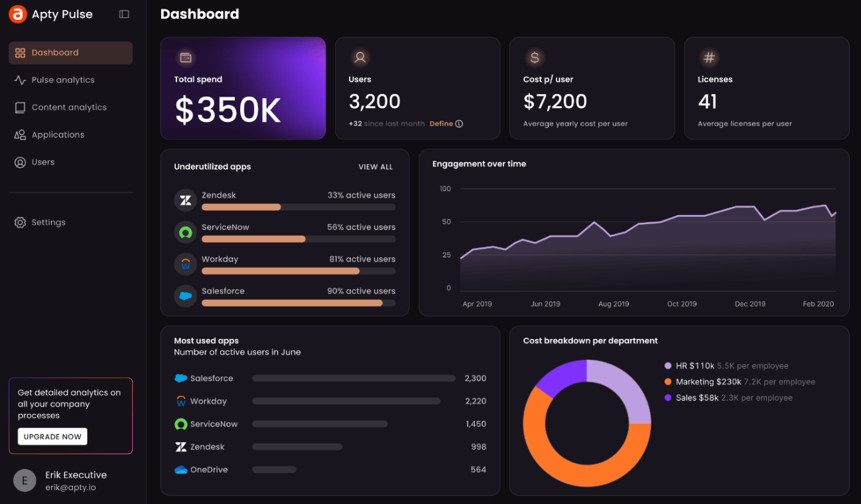Click the hash icon on the Licenses card

point(708,58)
